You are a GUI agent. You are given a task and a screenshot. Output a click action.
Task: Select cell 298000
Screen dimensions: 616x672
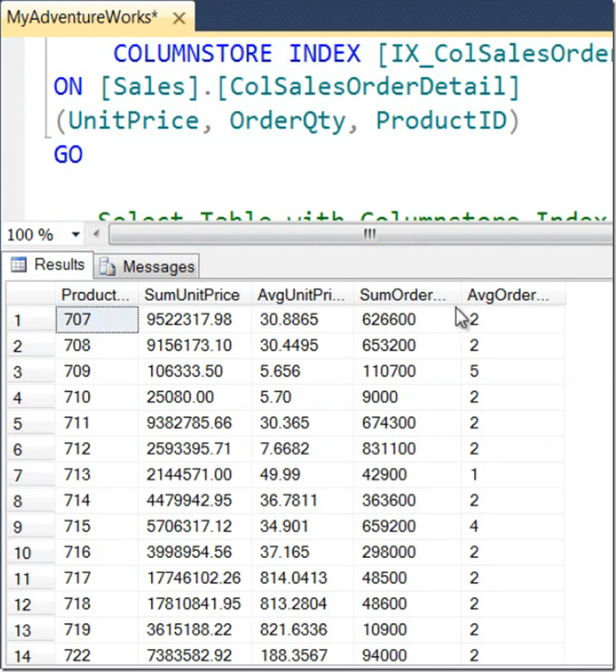[x=408, y=552]
